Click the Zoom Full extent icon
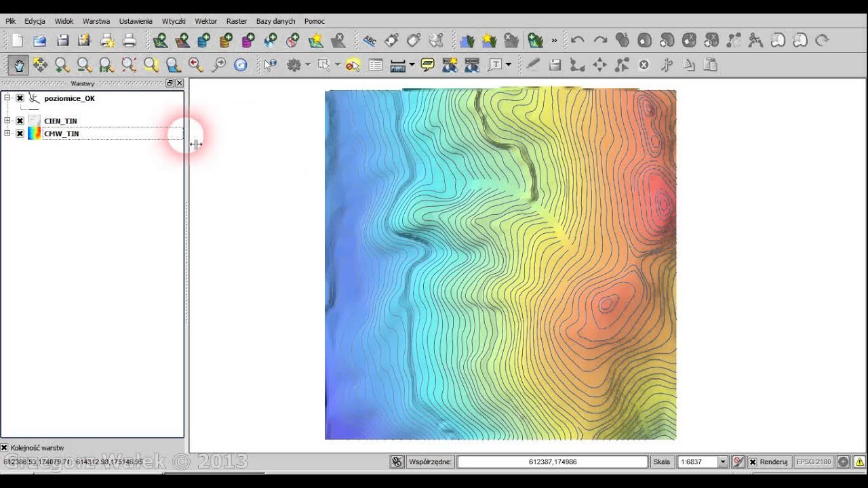Viewport: 868px width, 488px height. (129, 65)
